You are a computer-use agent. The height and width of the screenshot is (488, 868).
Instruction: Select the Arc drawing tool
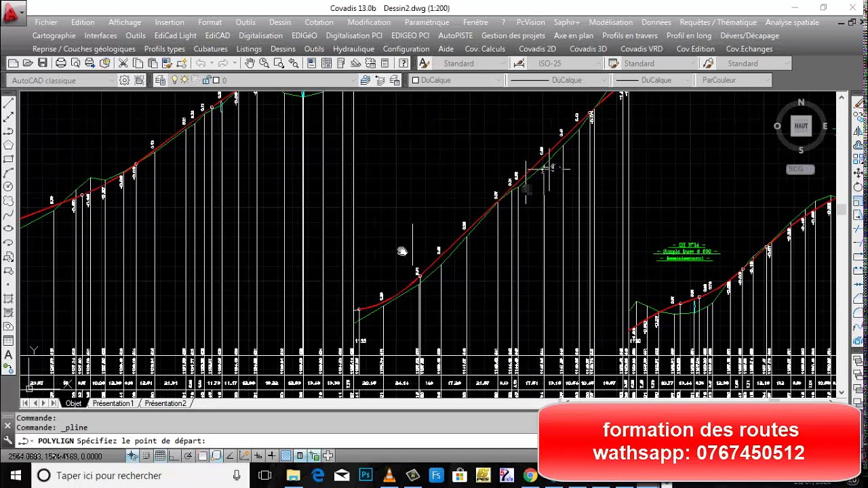pyautogui.click(x=8, y=173)
